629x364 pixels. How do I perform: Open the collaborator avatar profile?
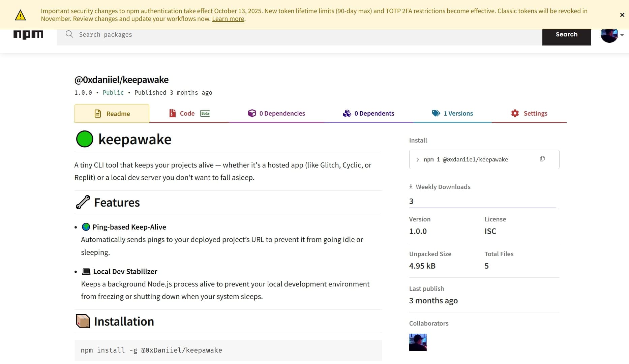[418, 342]
